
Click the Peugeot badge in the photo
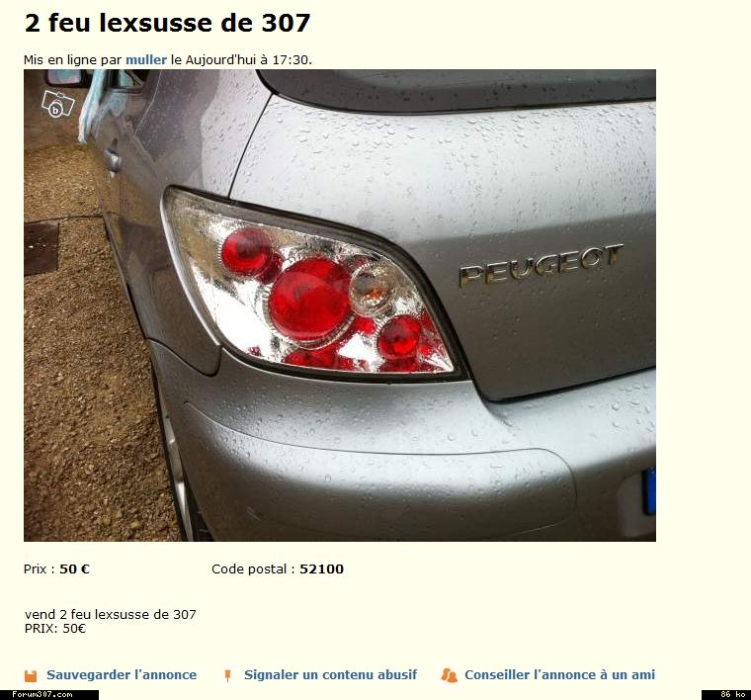coord(542,264)
